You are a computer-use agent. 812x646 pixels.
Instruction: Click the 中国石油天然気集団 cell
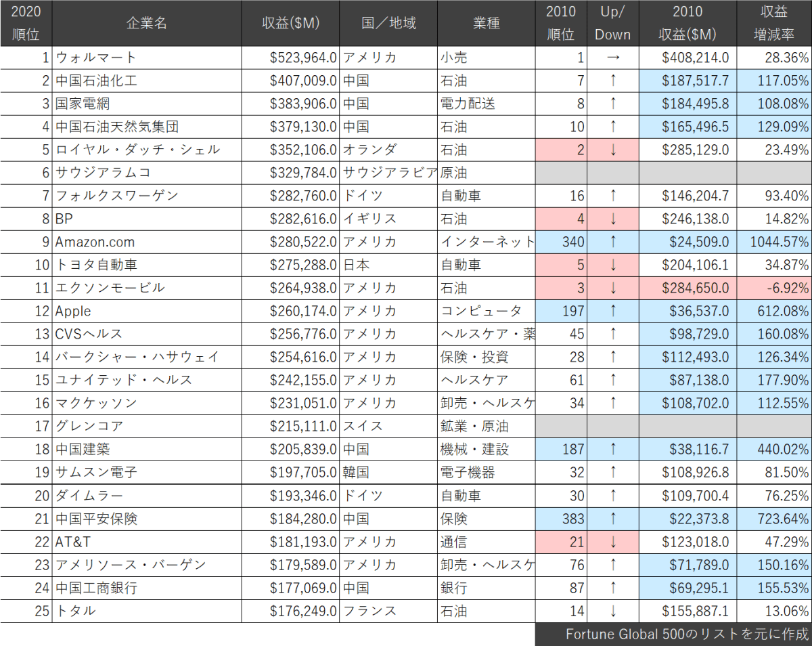146,127
